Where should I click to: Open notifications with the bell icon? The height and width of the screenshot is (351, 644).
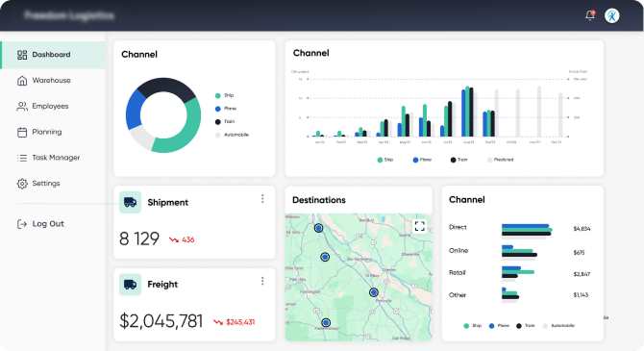pyautogui.click(x=590, y=15)
